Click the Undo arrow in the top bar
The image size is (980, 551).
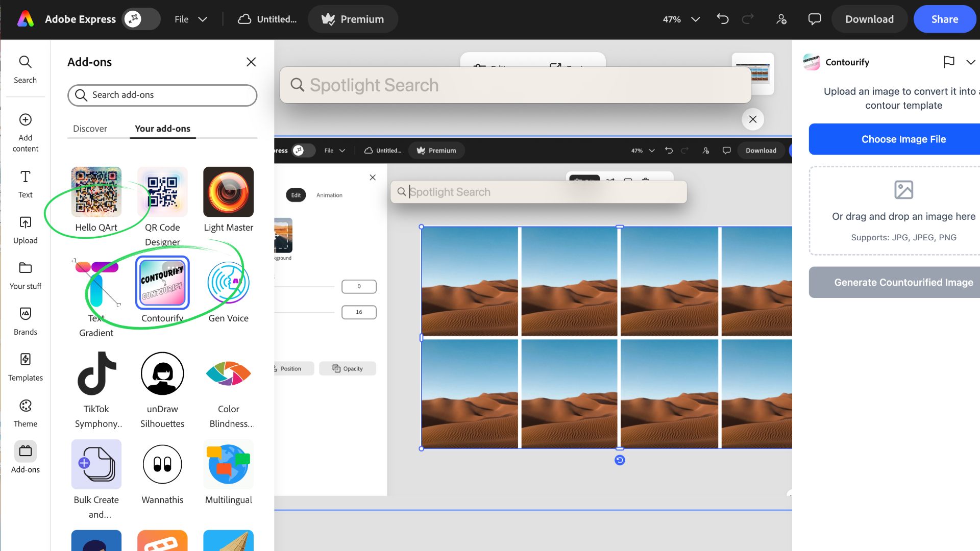(722, 19)
